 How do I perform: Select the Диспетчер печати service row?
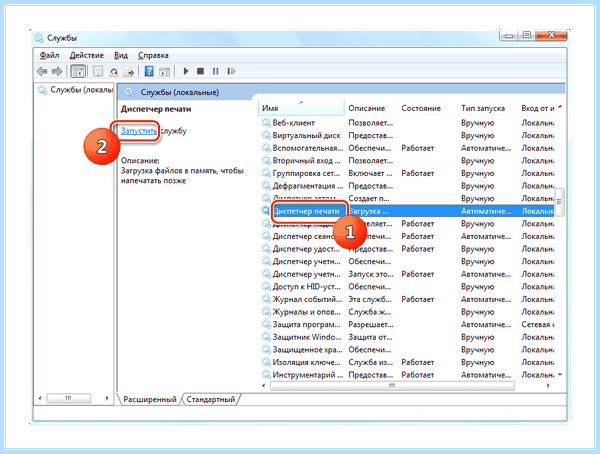coord(407,211)
